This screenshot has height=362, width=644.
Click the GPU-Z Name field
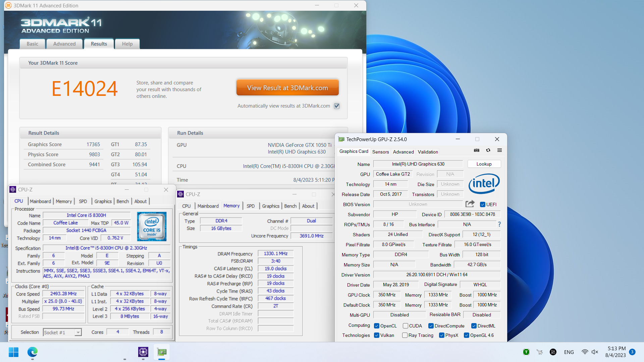(x=418, y=164)
